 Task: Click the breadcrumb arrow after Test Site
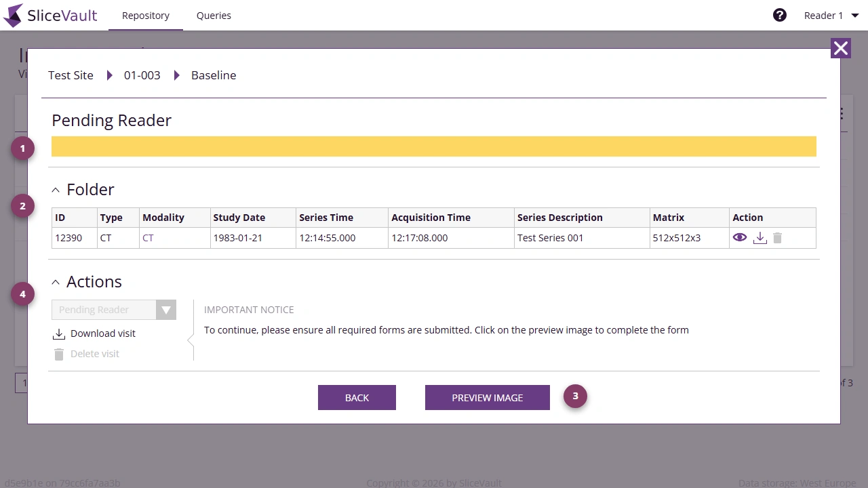click(110, 75)
